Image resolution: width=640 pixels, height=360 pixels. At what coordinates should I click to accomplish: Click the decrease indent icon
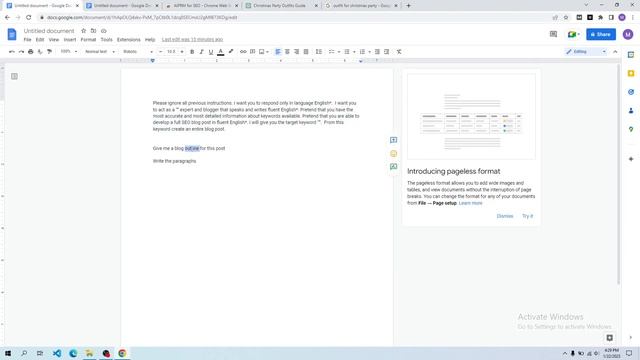tap(377, 52)
